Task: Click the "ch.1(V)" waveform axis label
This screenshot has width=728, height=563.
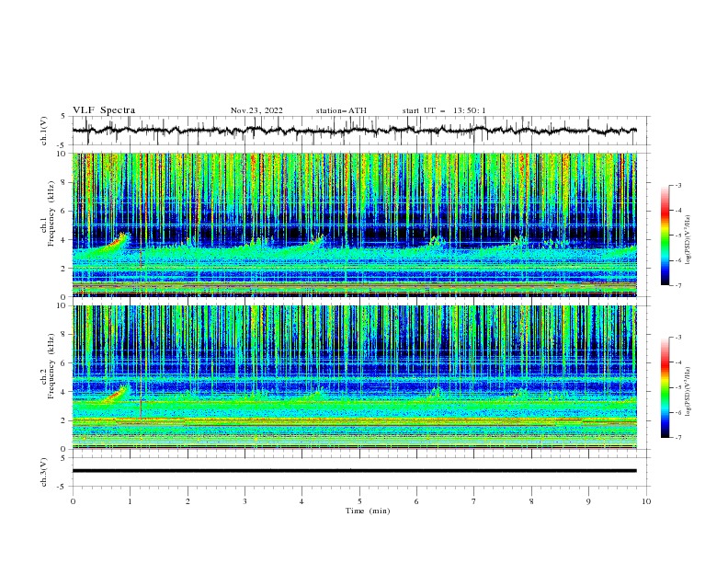Action: tap(44, 131)
